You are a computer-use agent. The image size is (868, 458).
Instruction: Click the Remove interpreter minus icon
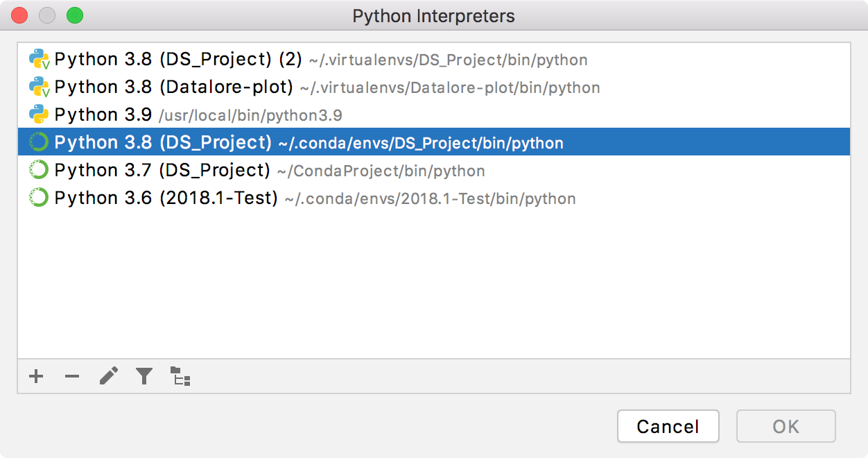72,377
